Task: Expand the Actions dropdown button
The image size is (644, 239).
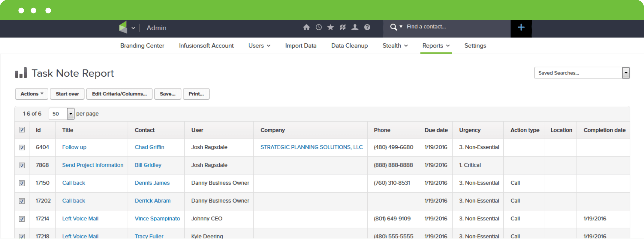Action: click(x=32, y=94)
